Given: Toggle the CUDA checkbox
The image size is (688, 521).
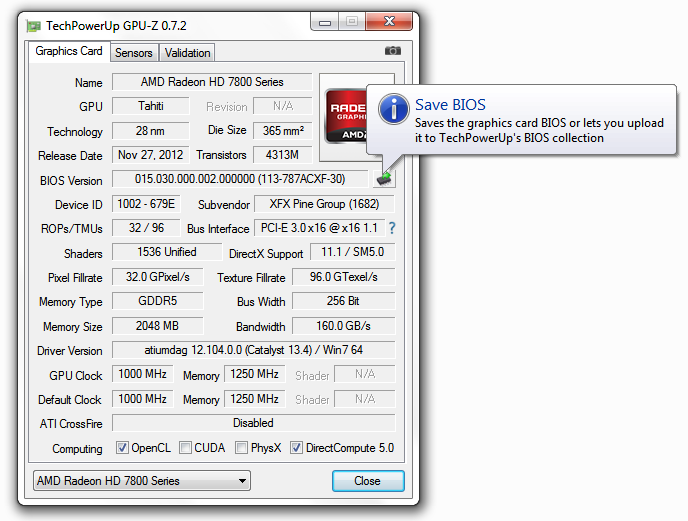Looking at the screenshot, I should (185, 448).
